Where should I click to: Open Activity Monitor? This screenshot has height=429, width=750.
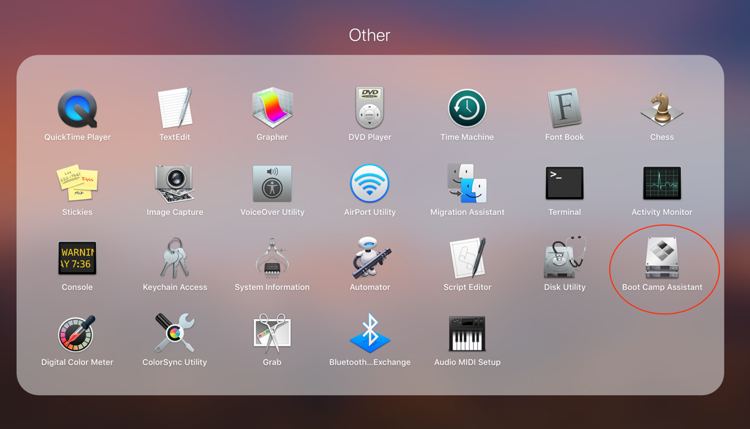[x=661, y=183]
